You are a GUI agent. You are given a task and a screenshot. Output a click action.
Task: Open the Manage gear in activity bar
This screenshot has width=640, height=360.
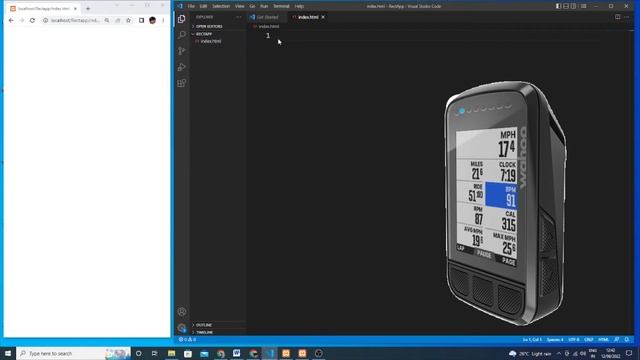tap(182, 328)
